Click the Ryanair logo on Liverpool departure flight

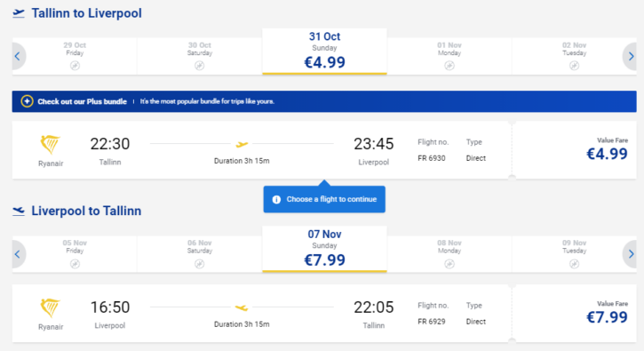point(51,308)
